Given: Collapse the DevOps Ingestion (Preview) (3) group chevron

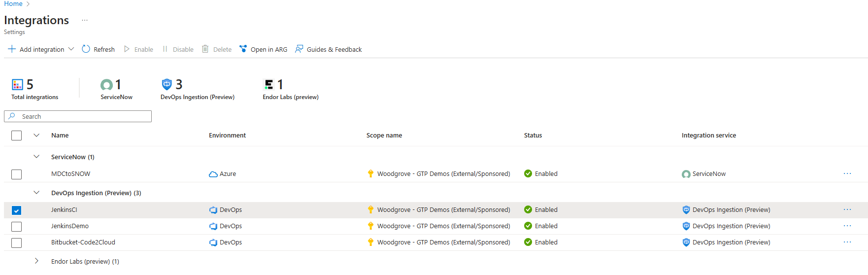Looking at the screenshot, I should pos(36,193).
